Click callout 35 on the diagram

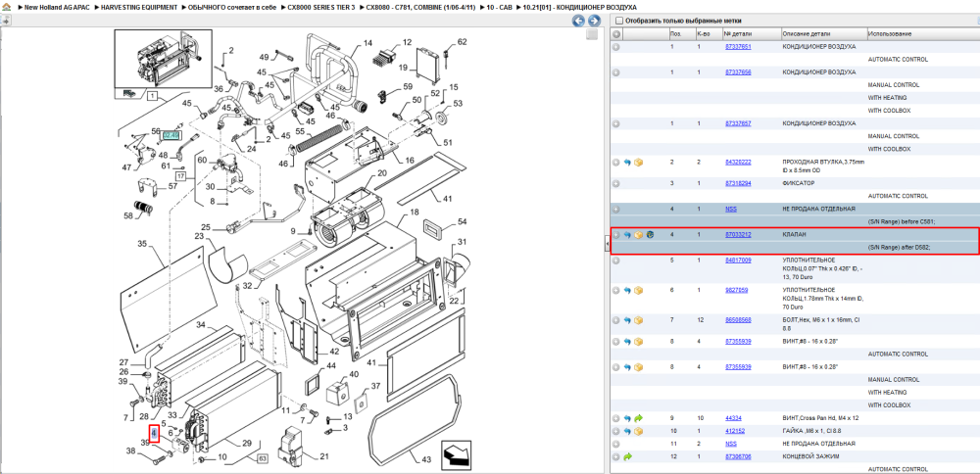click(x=141, y=244)
